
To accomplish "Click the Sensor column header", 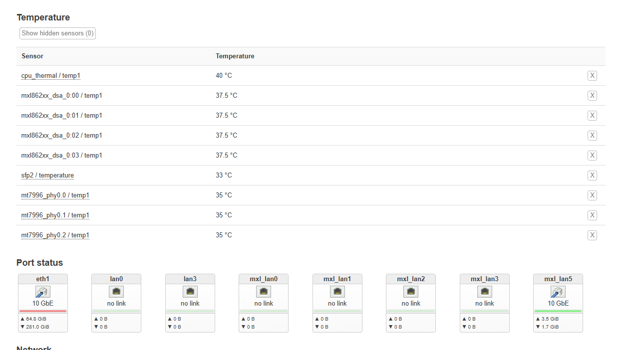I will pyautogui.click(x=32, y=56).
